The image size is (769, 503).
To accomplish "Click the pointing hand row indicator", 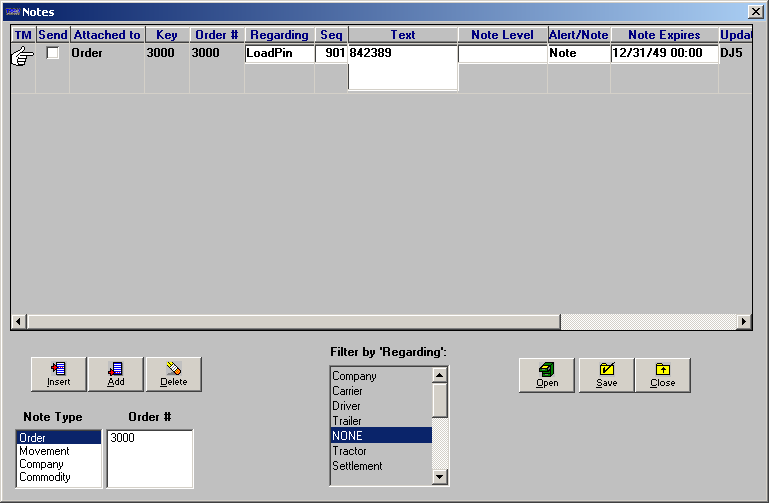I will coord(23,56).
